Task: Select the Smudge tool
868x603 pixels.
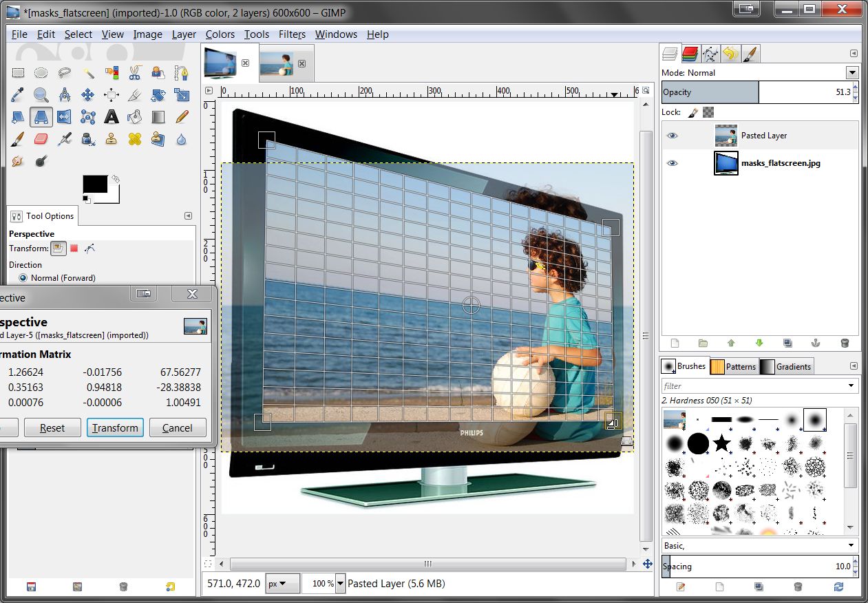Action: click(19, 161)
